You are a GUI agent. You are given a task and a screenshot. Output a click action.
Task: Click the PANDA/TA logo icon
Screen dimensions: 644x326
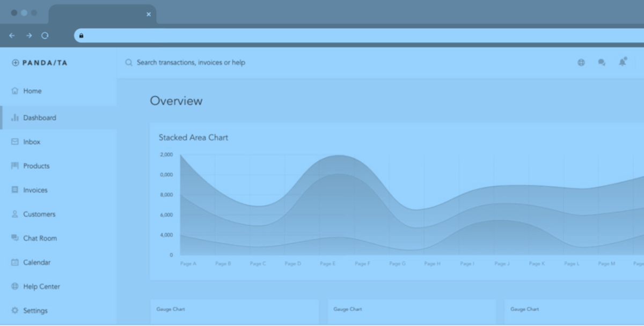(x=16, y=63)
